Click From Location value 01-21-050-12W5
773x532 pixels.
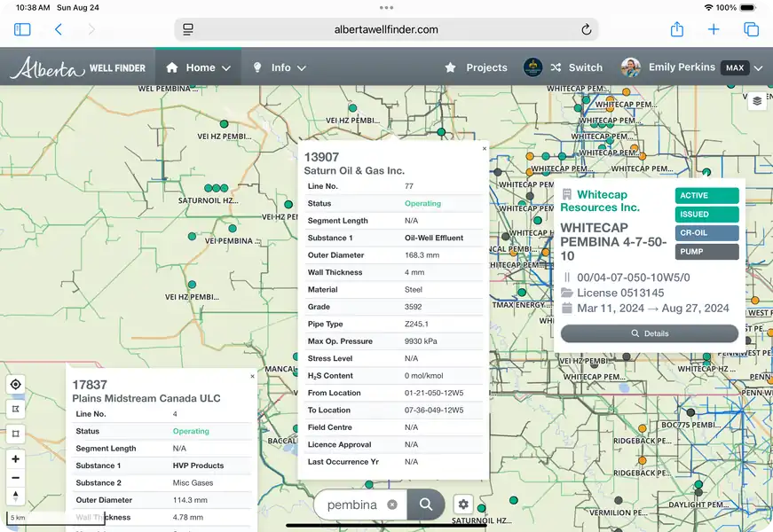coord(434,393)
